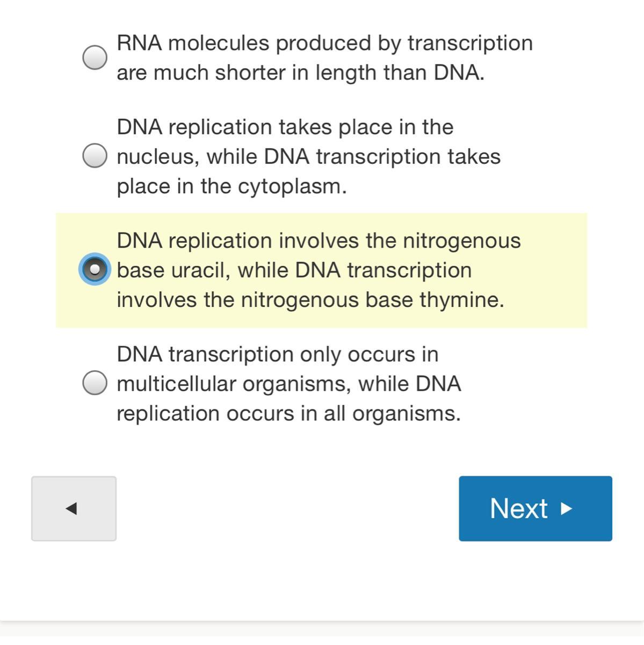Click the text 'involves the nitrogenous base thymine.'
This screenshot has height=645, width=644.
coord(310,300)
